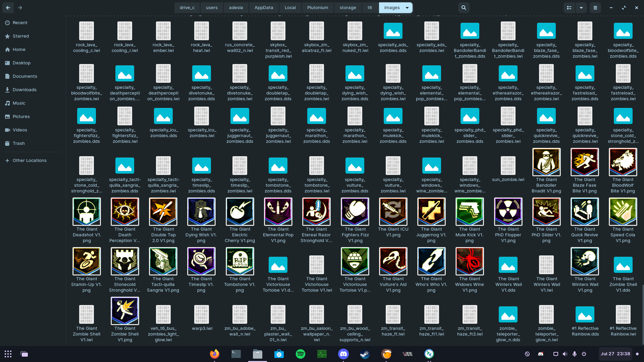Select The Giant Juggernog V1.png thumbnail
This screenshot has width=644, height=362.
coord(431,212)
